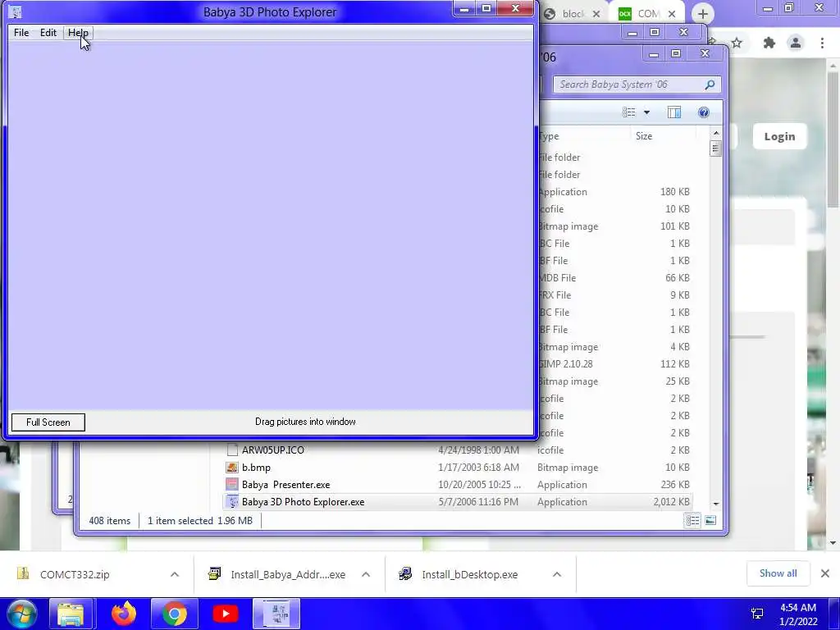The height and width of the screenshot is (630, 840).
Task: Sort by the Size column header
Action: (644, 136)
